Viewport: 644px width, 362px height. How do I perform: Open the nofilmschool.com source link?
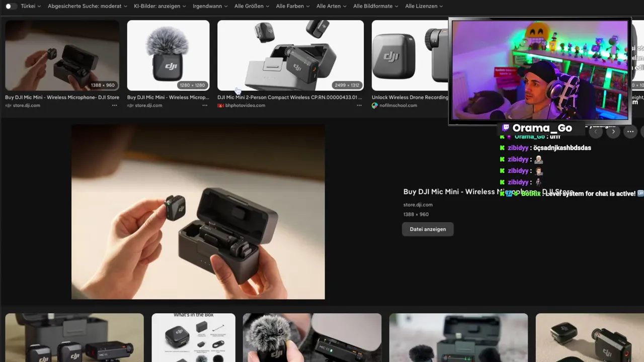398,106
